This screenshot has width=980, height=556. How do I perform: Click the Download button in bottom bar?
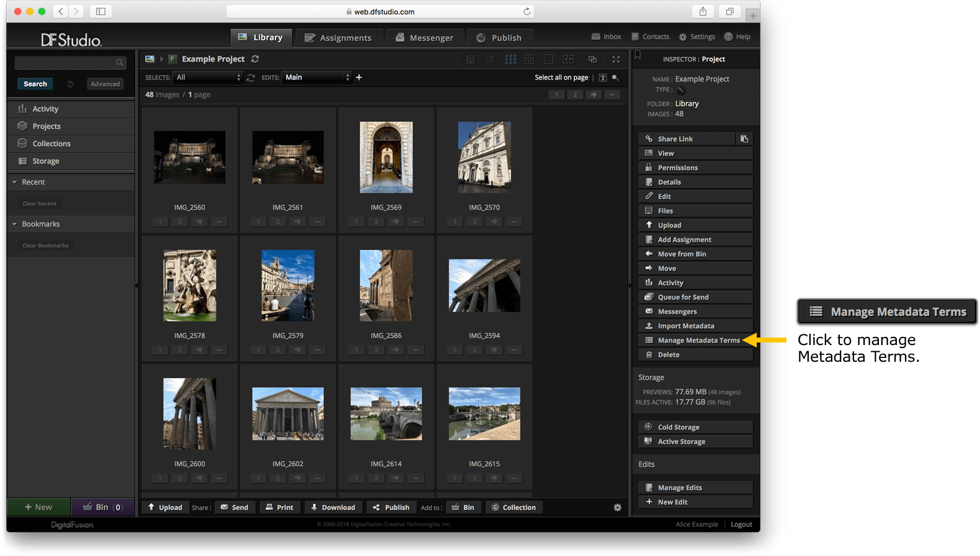[333, 508]
